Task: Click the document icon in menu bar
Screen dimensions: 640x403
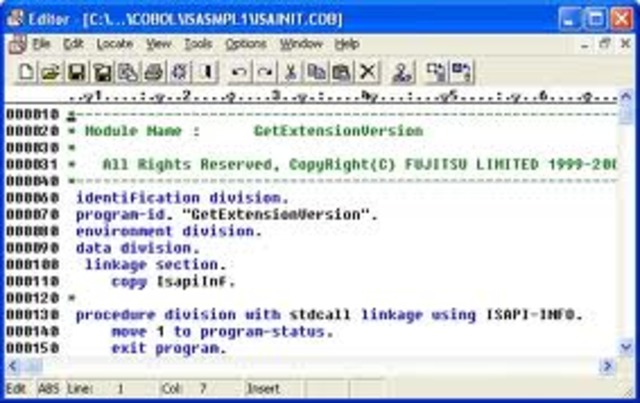Action: (x=17, y=44)
